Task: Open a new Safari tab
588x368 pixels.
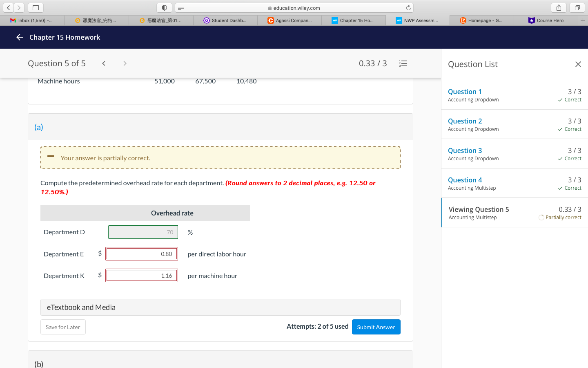Action: [x=583, y=20]
